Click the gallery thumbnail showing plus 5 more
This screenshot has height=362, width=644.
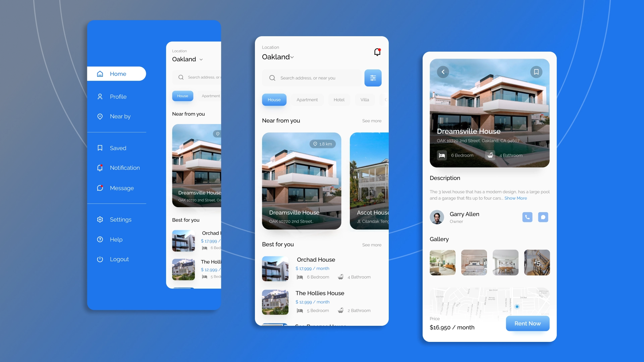[537, 262]
